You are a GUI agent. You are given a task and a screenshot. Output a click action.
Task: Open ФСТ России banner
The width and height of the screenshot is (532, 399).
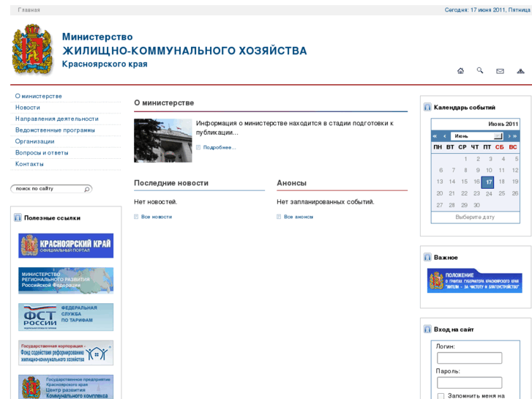click(66, 317)
